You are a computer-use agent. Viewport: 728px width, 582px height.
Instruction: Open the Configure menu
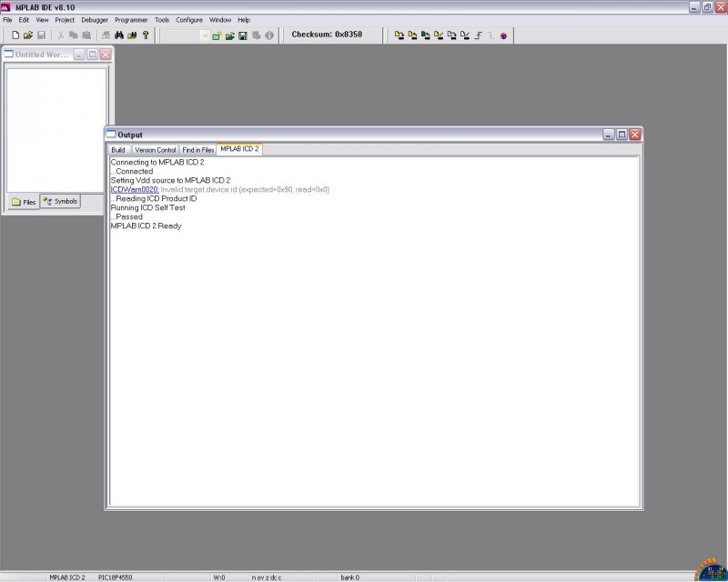(x=189, y=20)
